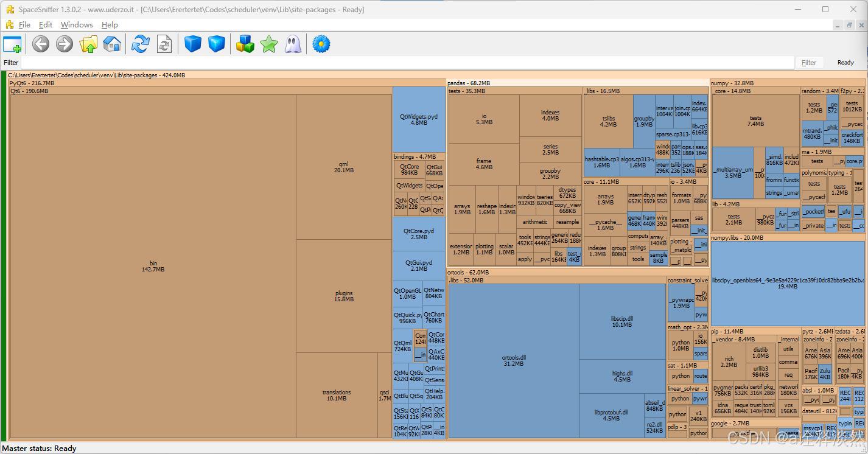Click the _multiarray_umath 3.5MB block
Viewport: 868px width, 454px height.
point(733,172)
